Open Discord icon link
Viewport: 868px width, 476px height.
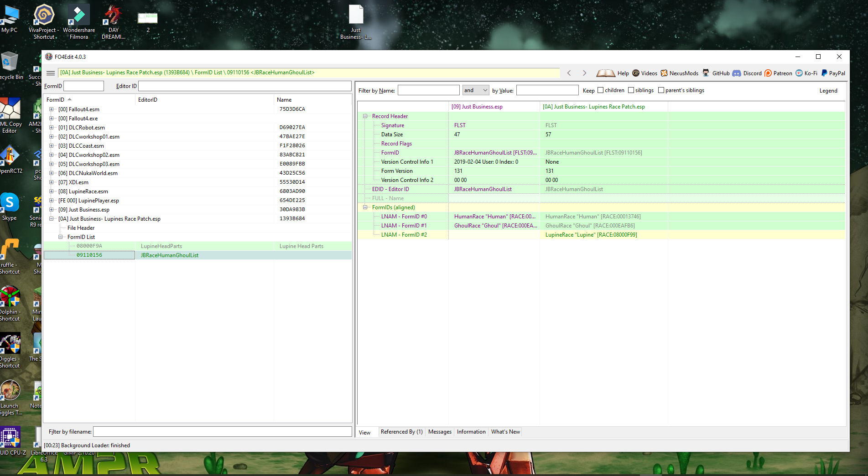tap(737, 73)
